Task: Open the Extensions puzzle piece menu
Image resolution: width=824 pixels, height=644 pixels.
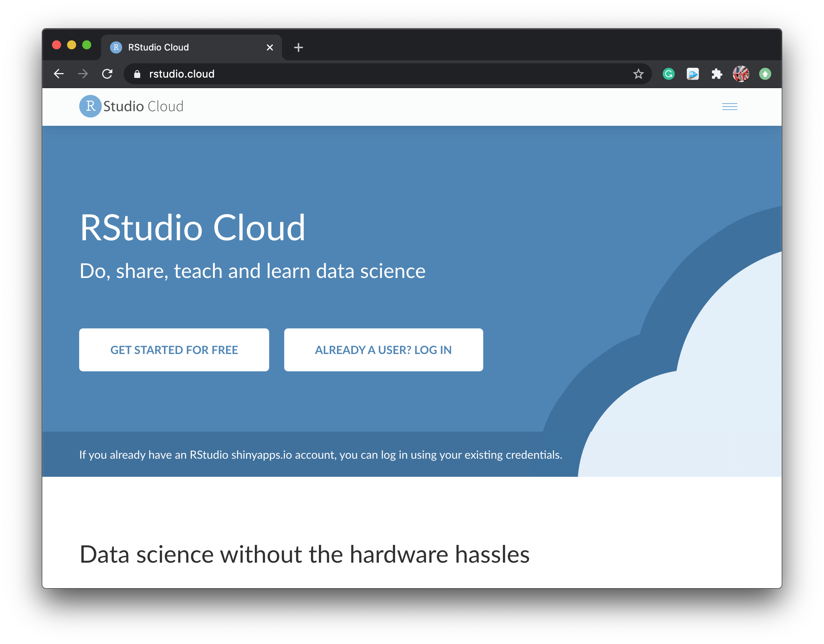Action: pos(717,74)
